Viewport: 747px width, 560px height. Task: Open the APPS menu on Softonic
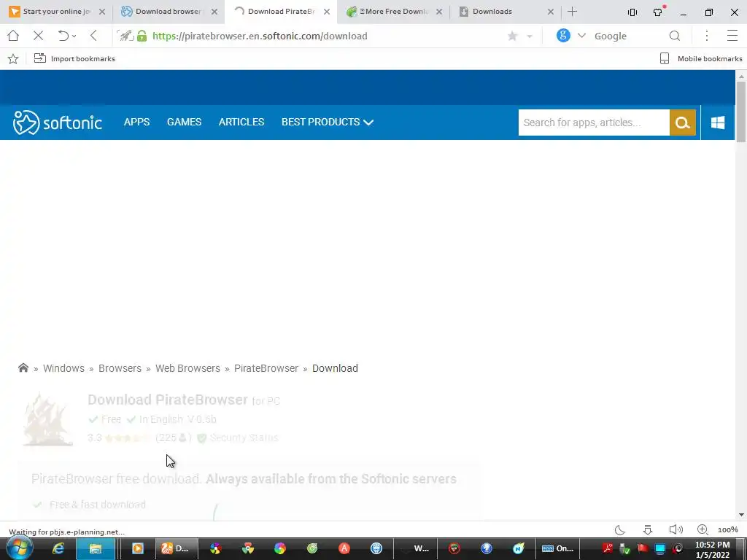pos(136,122)
